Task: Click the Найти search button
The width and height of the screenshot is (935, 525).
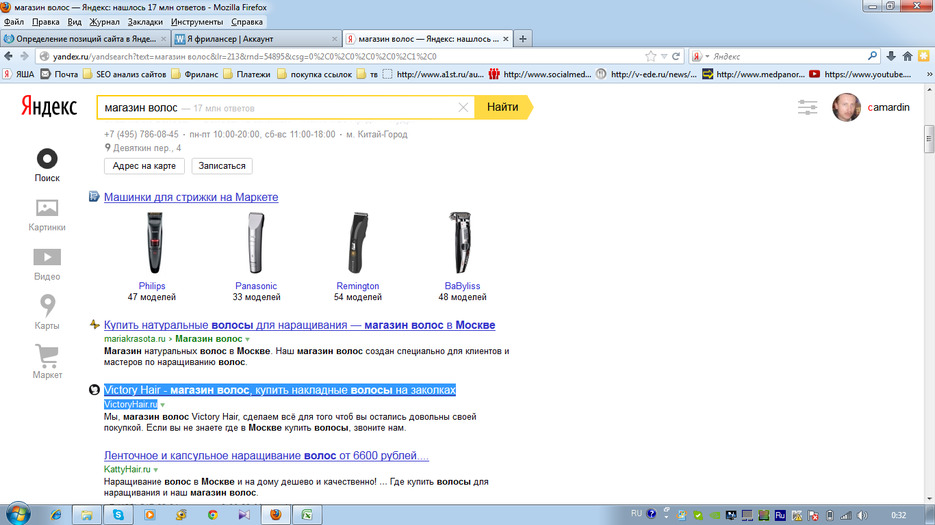Action: 503,107
